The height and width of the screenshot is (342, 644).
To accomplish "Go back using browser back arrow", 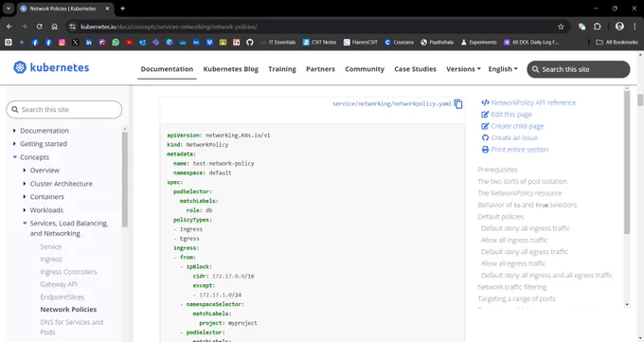I will point(9,27).
